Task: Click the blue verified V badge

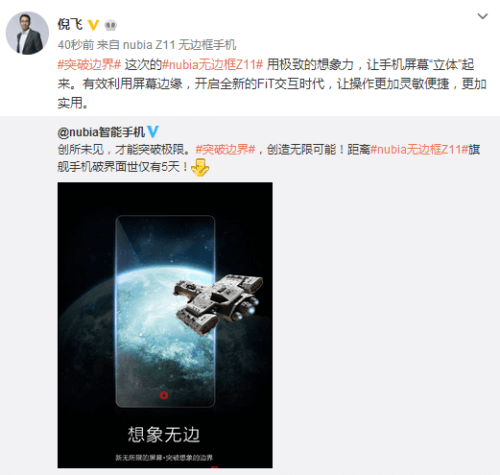Action: (x=153, y=132)
